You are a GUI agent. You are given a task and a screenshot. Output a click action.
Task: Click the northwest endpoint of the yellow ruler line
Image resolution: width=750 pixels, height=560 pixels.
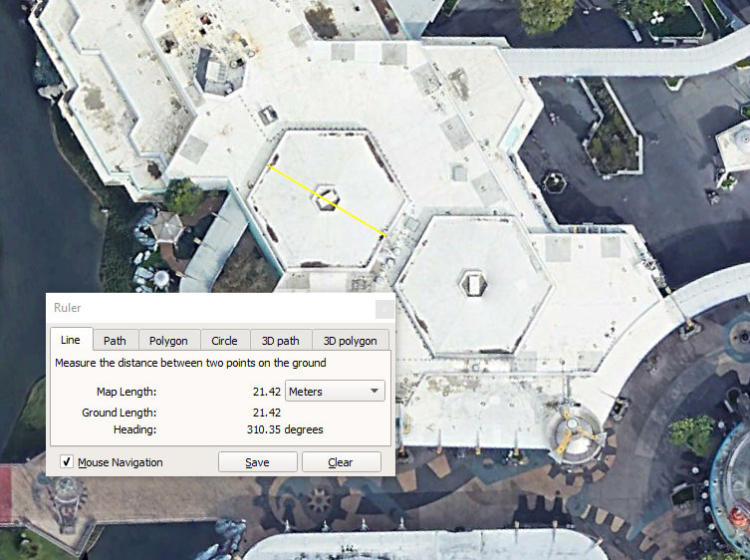click(x=270, y=166)
